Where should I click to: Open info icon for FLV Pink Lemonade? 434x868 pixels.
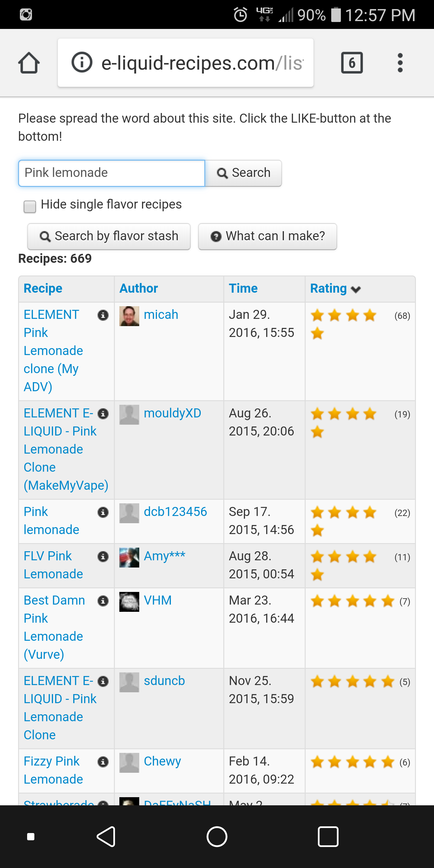[x=103, y=556]
